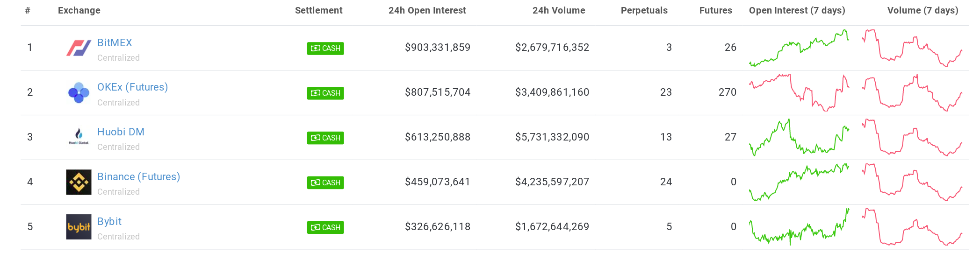The height and width of the screenshot is (253, 980).
Task: Open the Huobi DM link
Action: [x=121, y=132]
